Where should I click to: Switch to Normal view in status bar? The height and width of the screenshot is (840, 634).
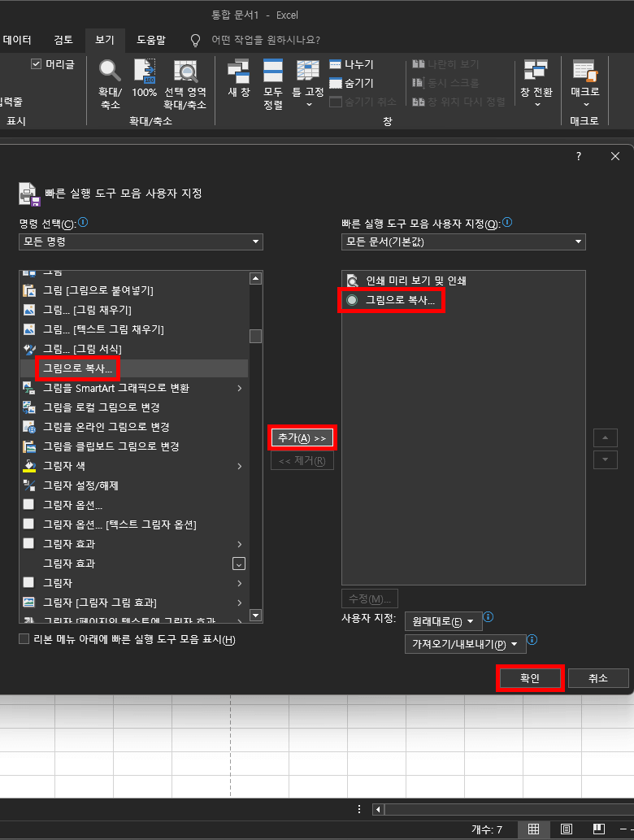point(533,829)
